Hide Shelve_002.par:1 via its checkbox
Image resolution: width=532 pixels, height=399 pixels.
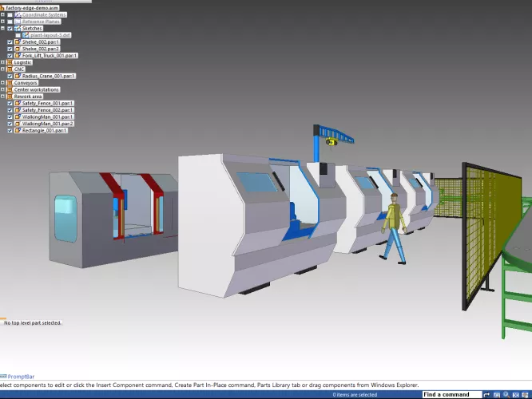pos(10,42)
